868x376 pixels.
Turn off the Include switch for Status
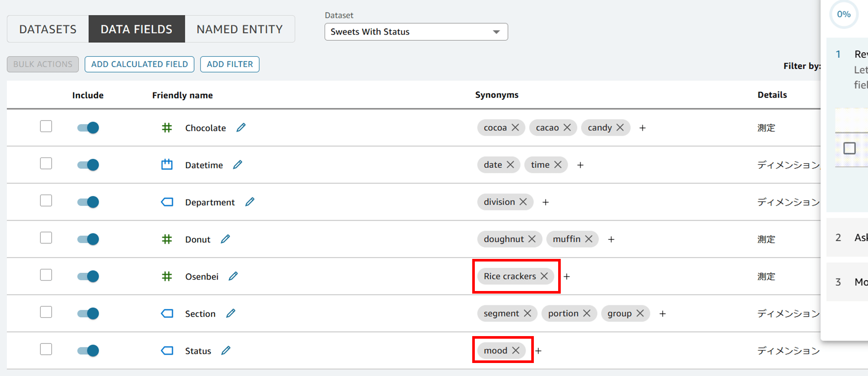pyautogui.click(x=88, y=350)
